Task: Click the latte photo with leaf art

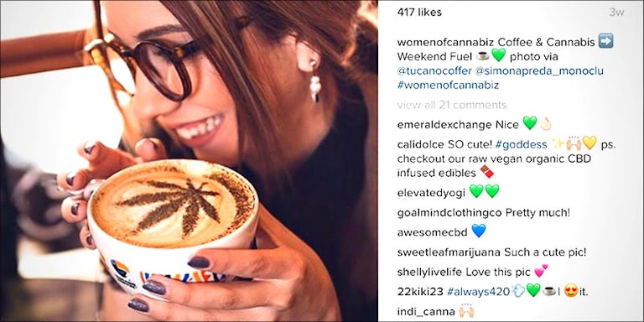Action: pos(189,161)
